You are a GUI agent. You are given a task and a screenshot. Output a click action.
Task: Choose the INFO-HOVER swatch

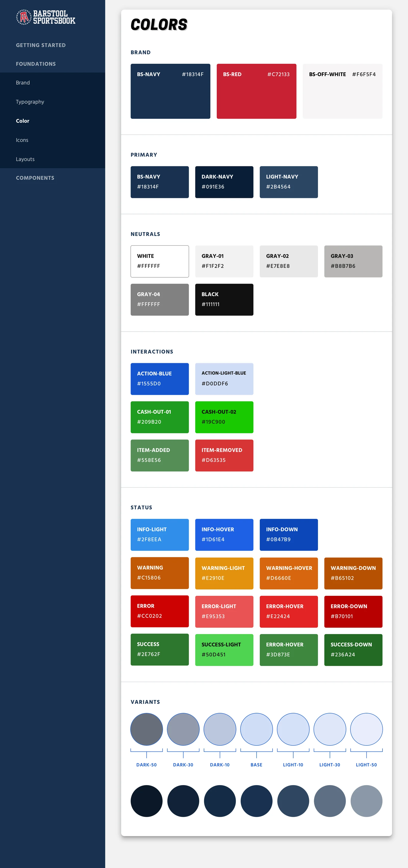coord(224,535)
